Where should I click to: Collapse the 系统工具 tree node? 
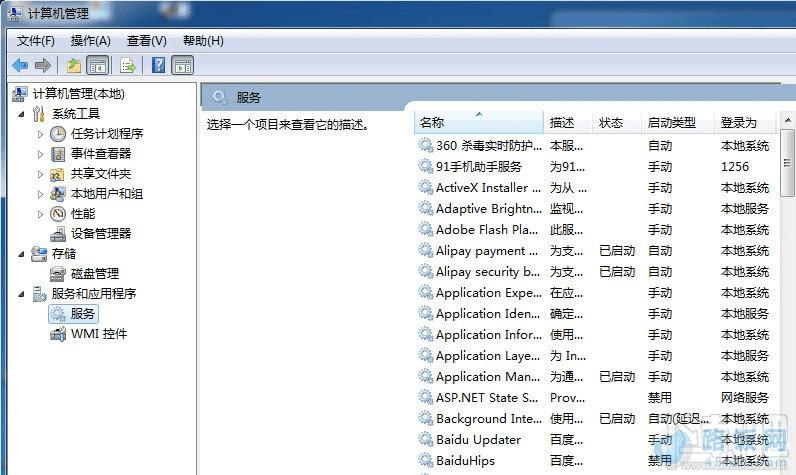(x=21, y=115)
